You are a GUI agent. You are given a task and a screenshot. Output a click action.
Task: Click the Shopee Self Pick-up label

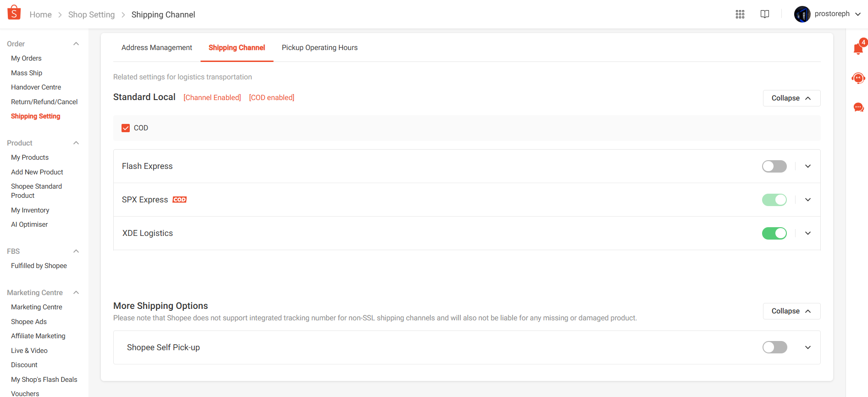(163, 347)
